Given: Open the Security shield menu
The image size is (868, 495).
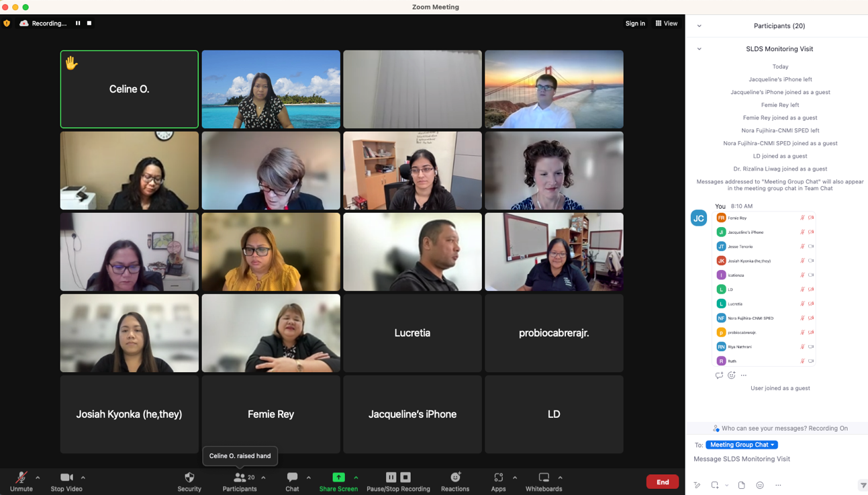Looking at the screenshot, I should (189, 481).
